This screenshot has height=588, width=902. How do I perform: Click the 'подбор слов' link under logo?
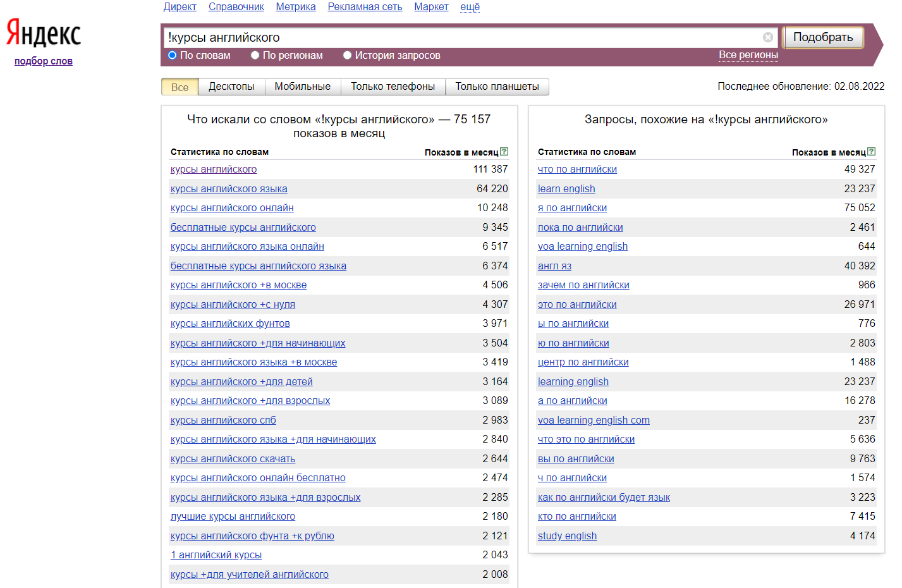click(44, 61)
